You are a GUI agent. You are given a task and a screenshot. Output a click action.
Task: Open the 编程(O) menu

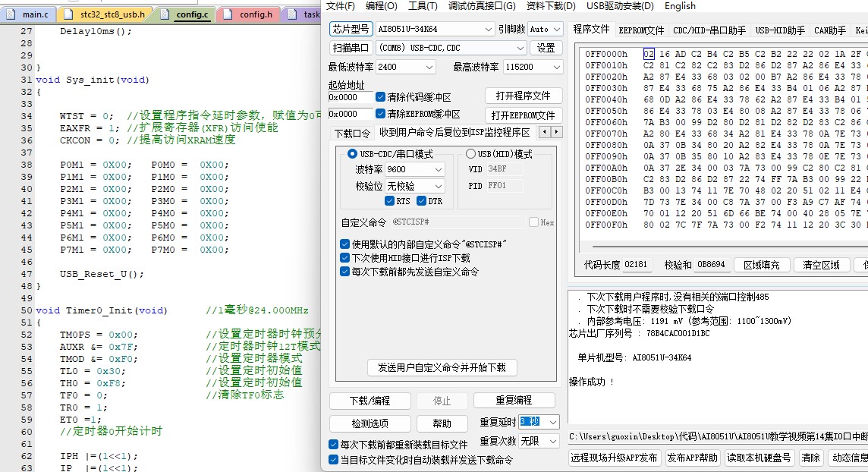click(x=382, y=5)
